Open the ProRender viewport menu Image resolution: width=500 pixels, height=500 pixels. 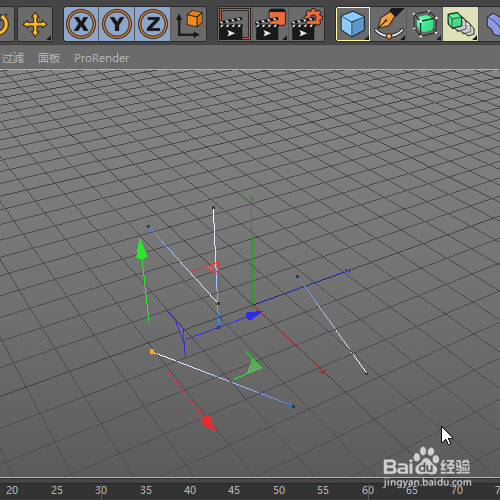pos(101,58)
